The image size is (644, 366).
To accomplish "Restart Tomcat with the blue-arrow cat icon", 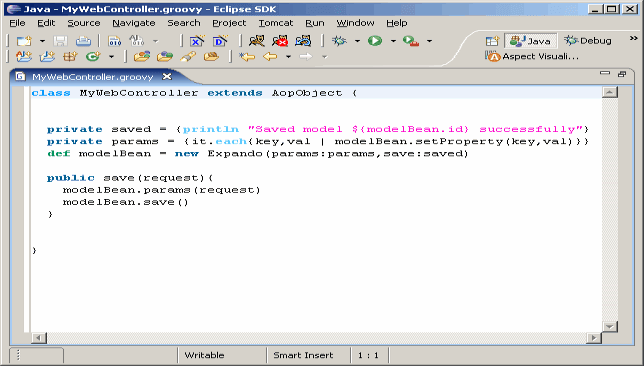I will pyautogui.click(x=303, y=41).
